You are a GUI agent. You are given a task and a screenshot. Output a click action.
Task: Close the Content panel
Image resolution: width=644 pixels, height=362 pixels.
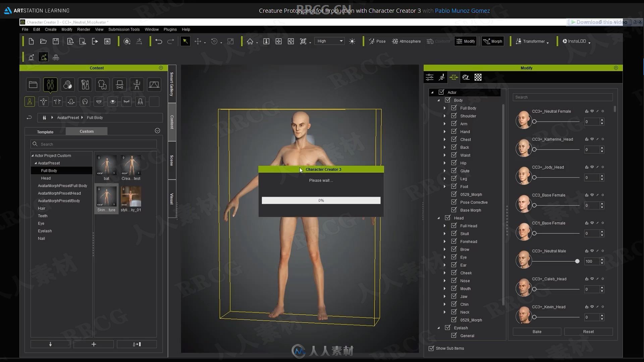pos(161,68)
